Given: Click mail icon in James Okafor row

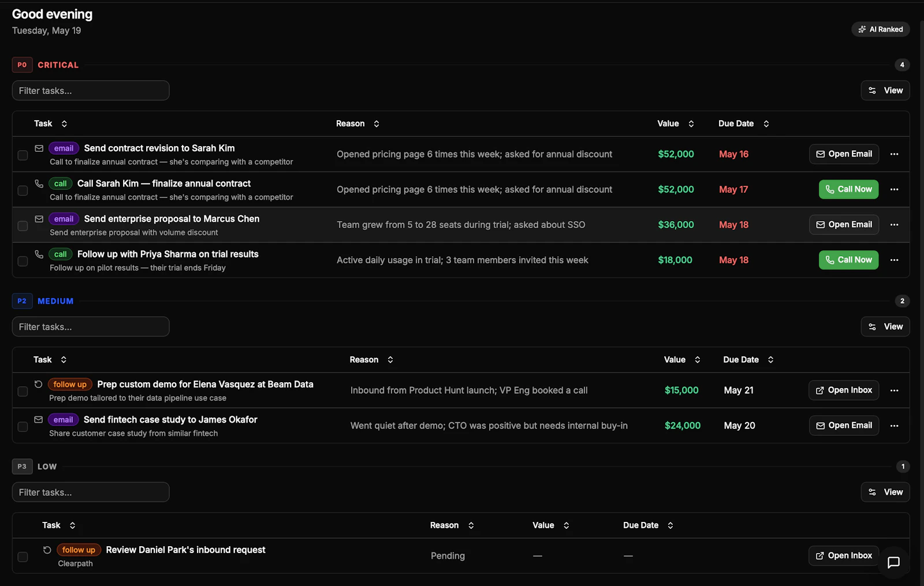Looking at the screenshot, I should 39,420.
